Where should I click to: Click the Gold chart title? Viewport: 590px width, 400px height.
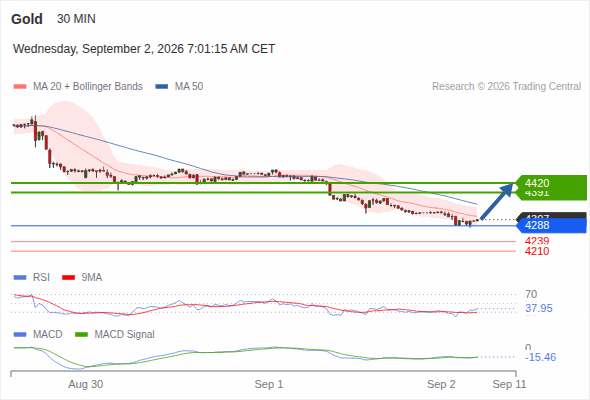(x=27, y=19)
